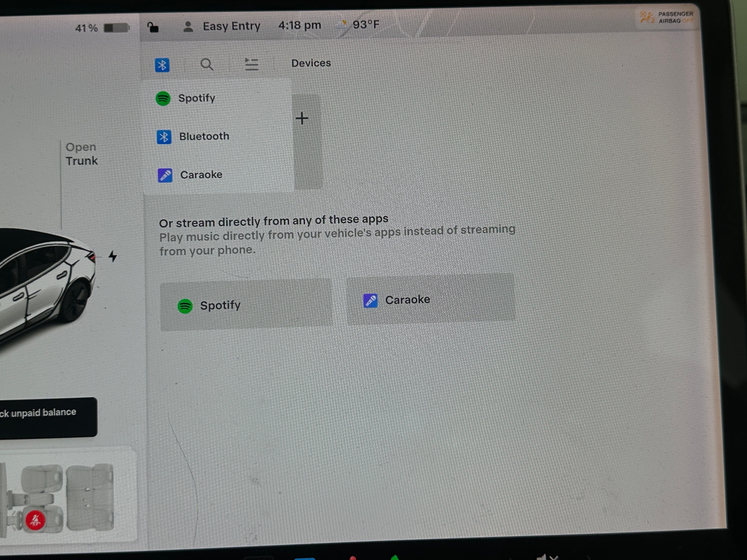This screenshot has height=560, width=747.
Task: Tap the rear seat diagram
Action: click(x=90, y=497)
